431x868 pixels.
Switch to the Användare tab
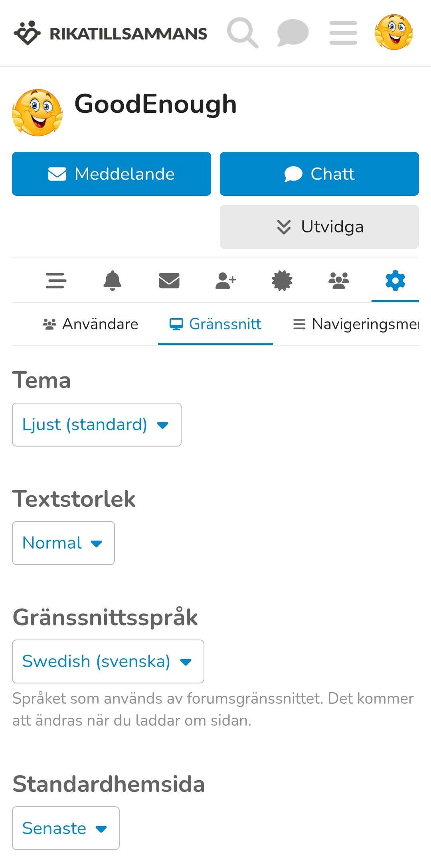coord(91,324)
